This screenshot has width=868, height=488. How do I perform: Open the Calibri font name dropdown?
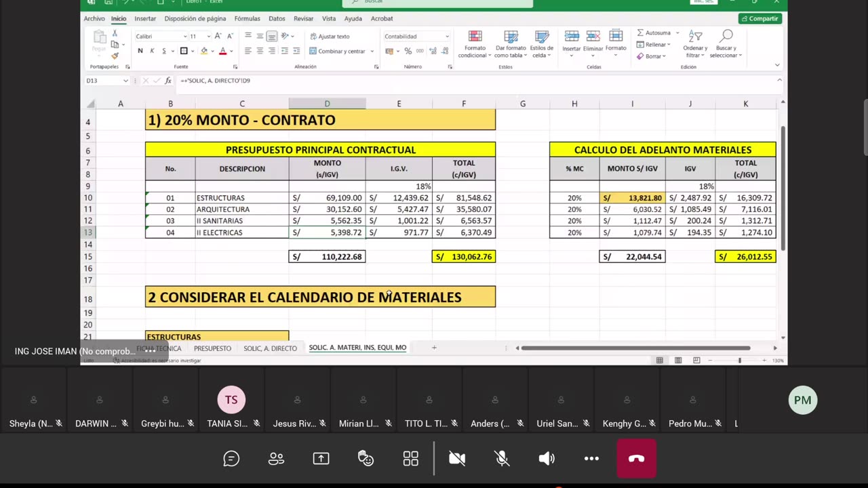184,36
